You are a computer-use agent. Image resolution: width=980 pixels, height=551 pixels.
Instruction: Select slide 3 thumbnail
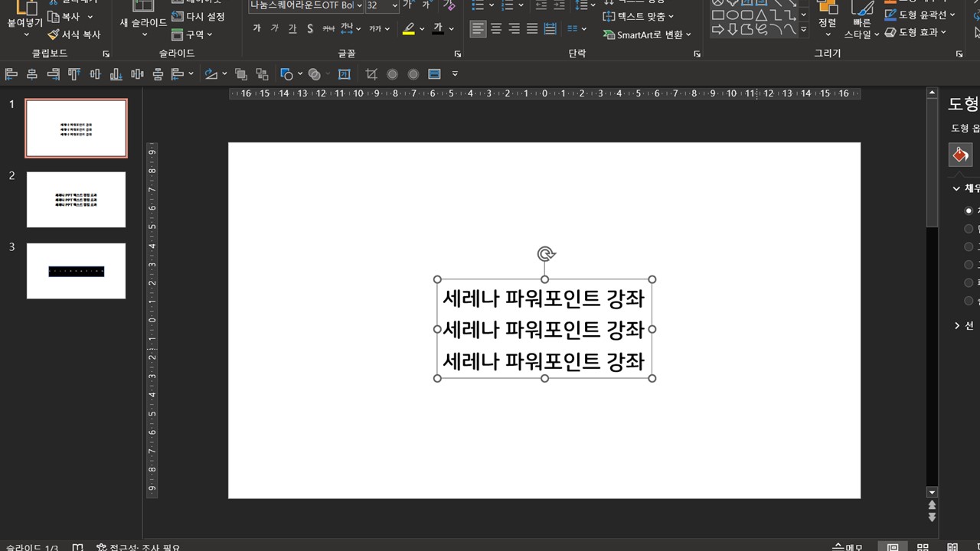(77, 271)
